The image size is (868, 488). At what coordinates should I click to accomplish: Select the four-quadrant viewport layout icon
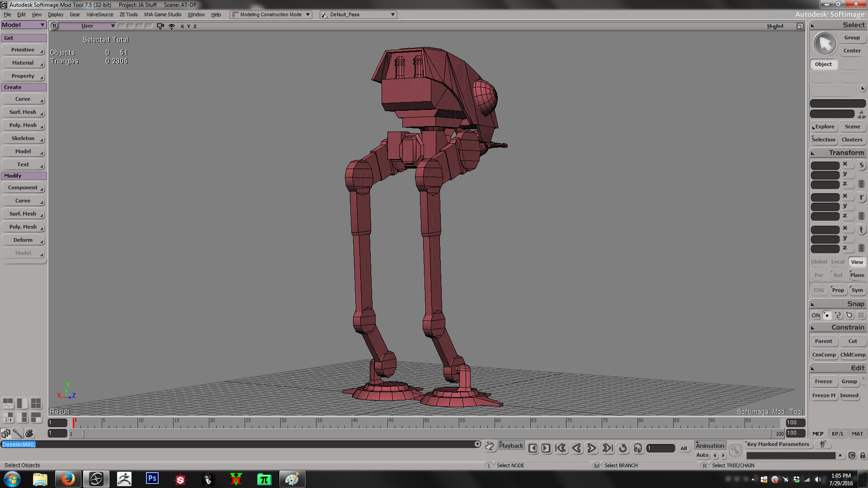tap(36, 403)
